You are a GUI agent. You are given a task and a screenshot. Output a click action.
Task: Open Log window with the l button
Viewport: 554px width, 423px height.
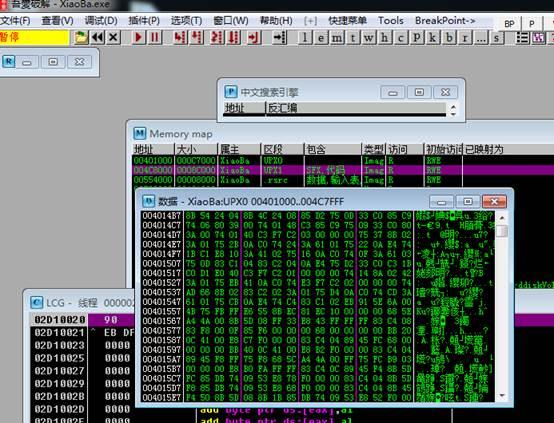[305, 37]
